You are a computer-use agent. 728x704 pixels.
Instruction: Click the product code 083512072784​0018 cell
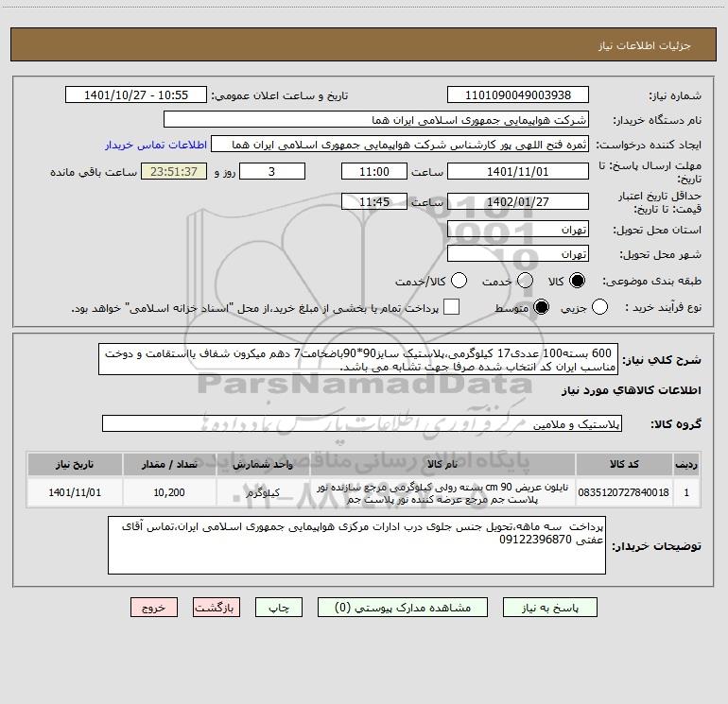coord(624,492)
